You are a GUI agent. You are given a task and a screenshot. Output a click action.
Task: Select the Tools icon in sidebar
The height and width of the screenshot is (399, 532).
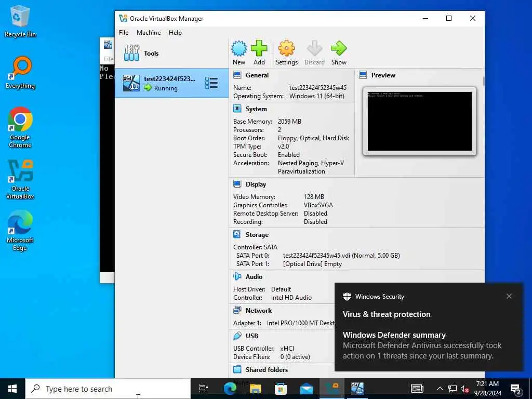coord(131,53)
